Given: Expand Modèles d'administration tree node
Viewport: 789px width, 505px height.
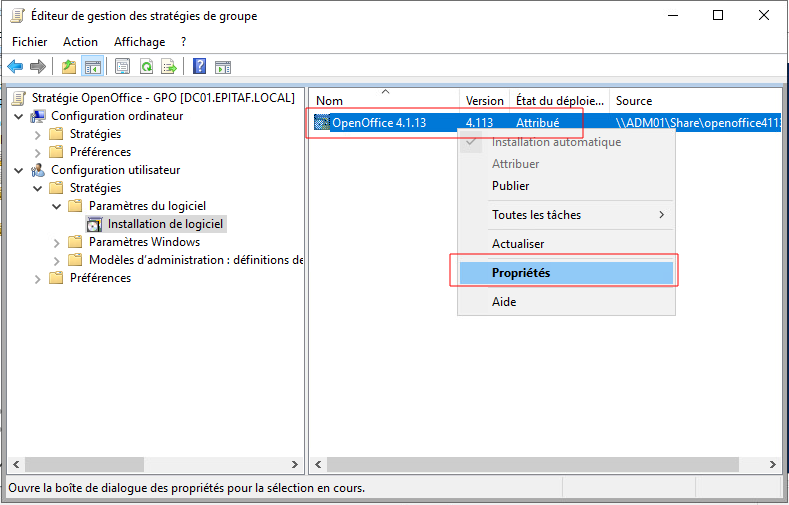Looking at the screenshot, I should (57, 260).
